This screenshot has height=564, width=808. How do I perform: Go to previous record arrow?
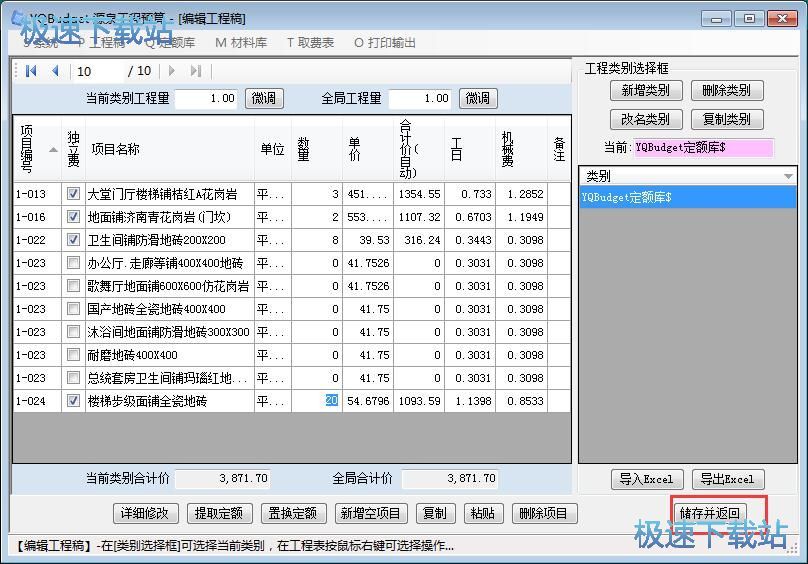click(x=55, y=71)
